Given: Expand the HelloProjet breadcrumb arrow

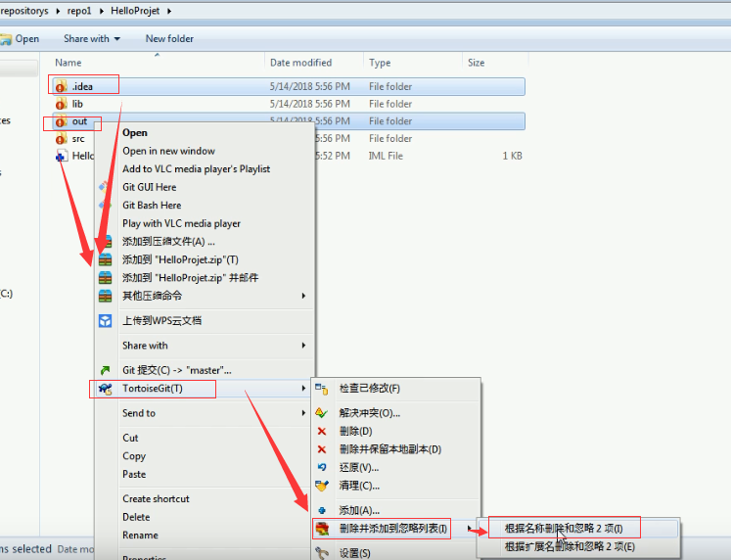Looking at the screenshot, I should click(169, 11).
